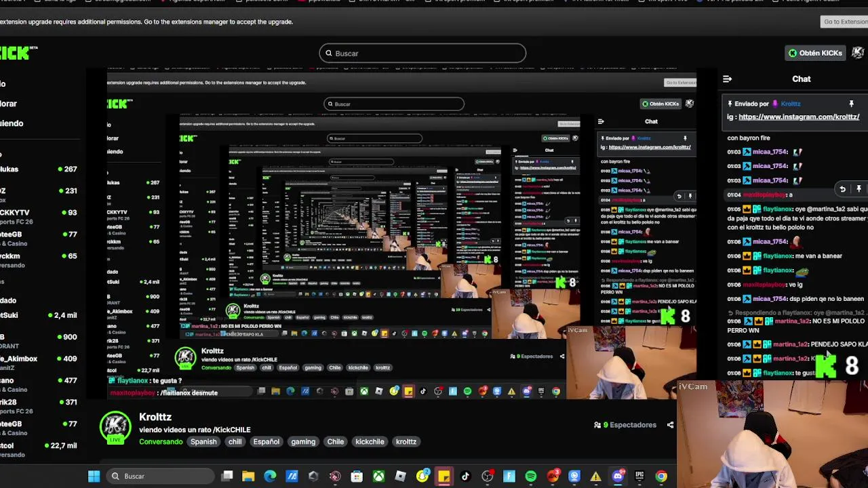Open the Windows Start menu
This screenshot has height=488, width=868.
(94, 476)
